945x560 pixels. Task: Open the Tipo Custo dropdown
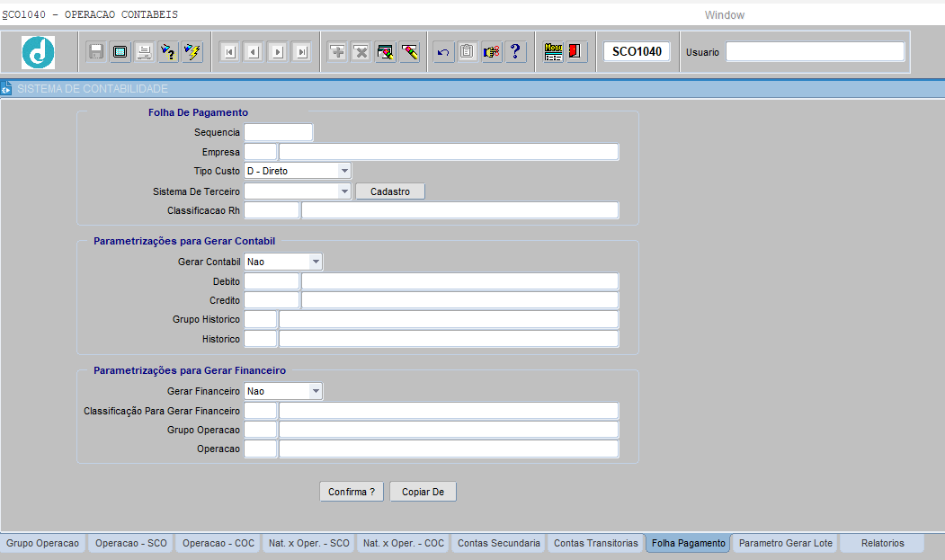coord(344,171)
